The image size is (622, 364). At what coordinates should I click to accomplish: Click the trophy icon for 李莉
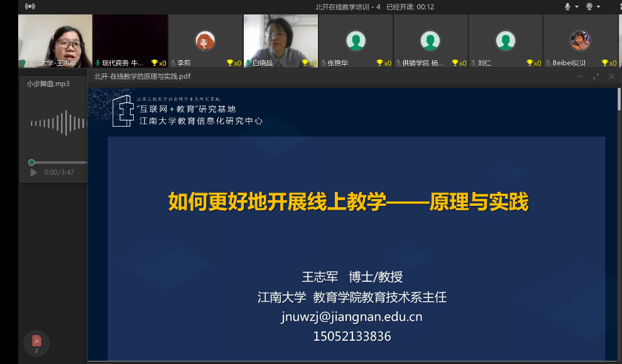[230, 63]
